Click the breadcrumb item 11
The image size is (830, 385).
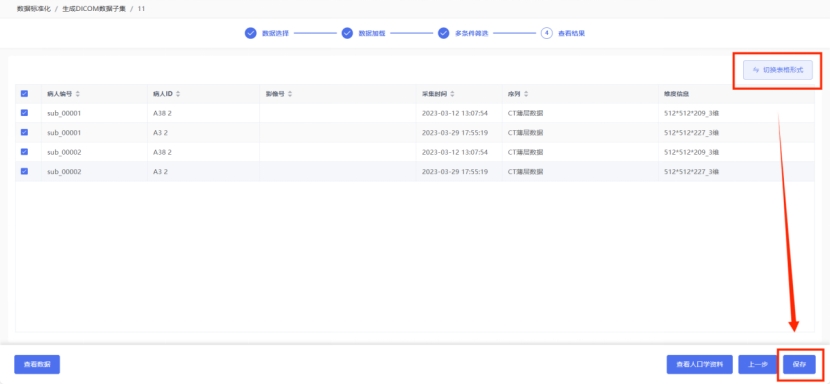click(x=141, y=9)
